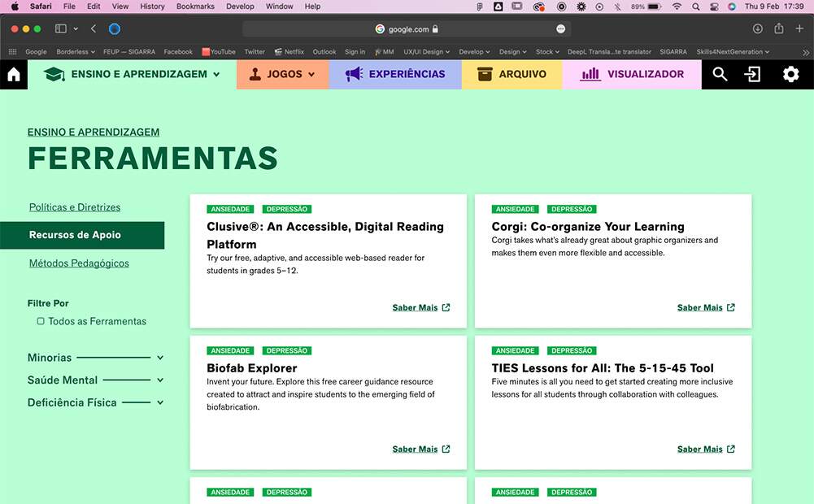The height and width of the screenshot is (504, 814).
Task: Click the home icon in the navigation bar
Action: coord(13,75)
